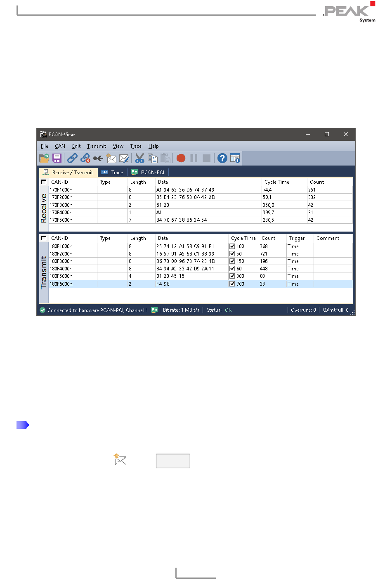The height and width of the screenshot is (587, 392).
Task: Click the empty gray button below the window
Action: pyautogui.click(x=173, y=461)
